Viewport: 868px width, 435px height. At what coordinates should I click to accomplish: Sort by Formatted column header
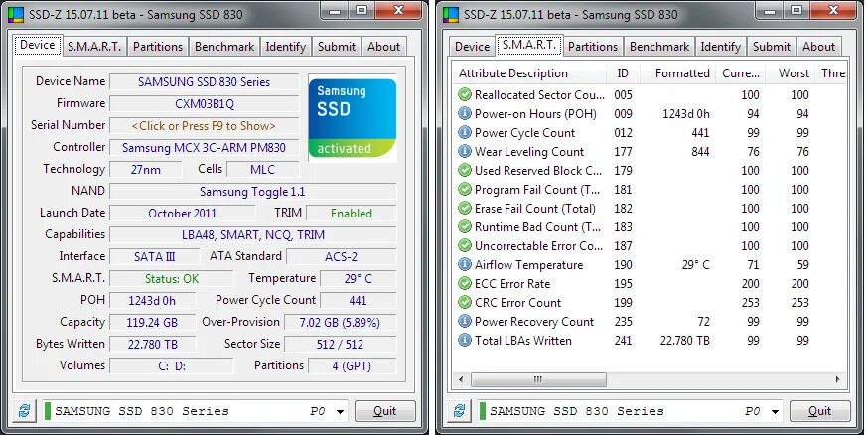[x=678, y=73]
